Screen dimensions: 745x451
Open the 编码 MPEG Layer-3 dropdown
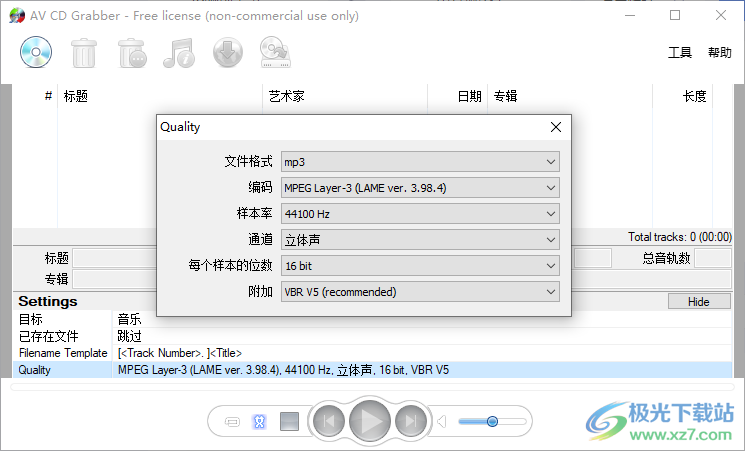click(420, 188)
